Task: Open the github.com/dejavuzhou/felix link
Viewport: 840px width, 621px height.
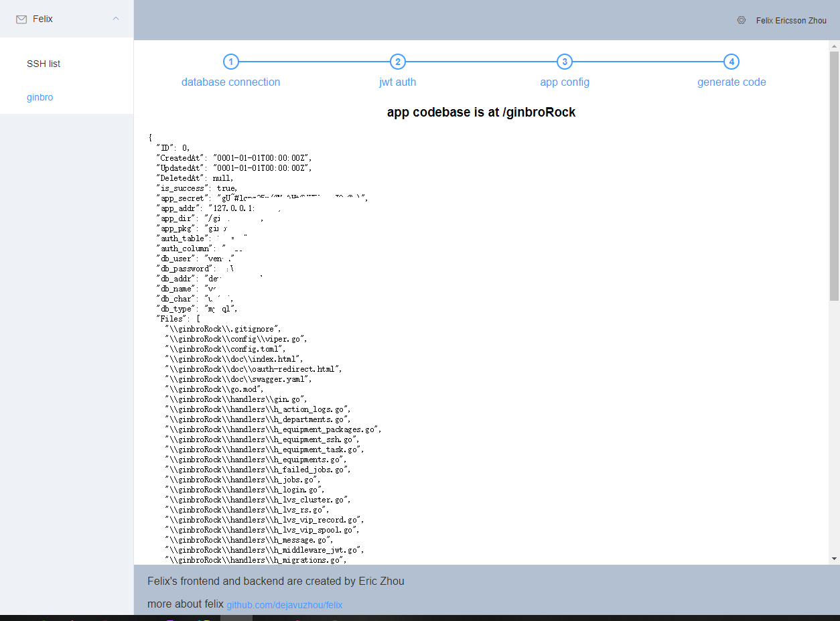Action: point(284,605)
